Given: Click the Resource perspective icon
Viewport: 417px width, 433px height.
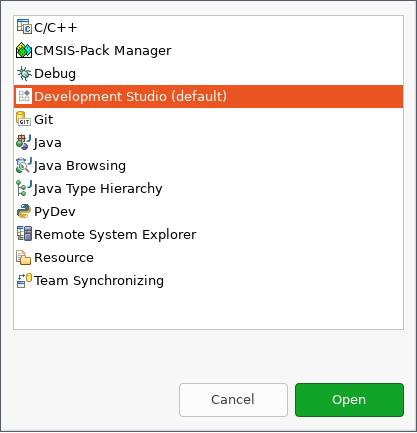Looking at the screenshot, I should click(x=24, y=257).
